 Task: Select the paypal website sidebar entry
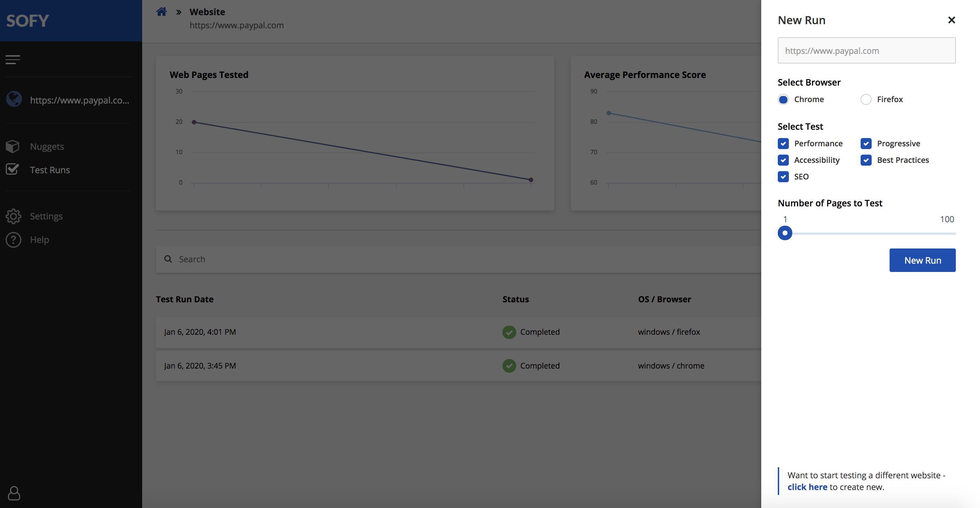(68, 100)
